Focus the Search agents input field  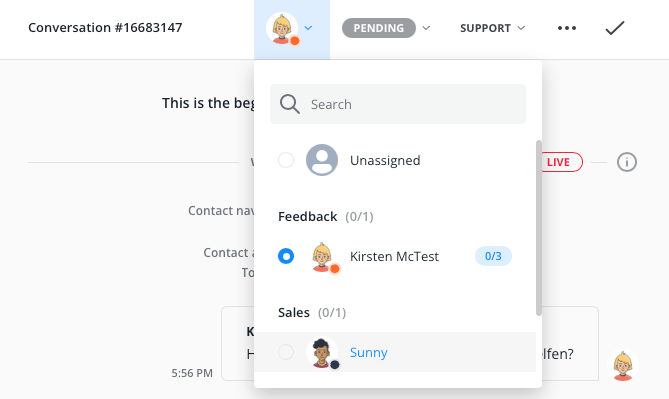click(x=398, y=104)
